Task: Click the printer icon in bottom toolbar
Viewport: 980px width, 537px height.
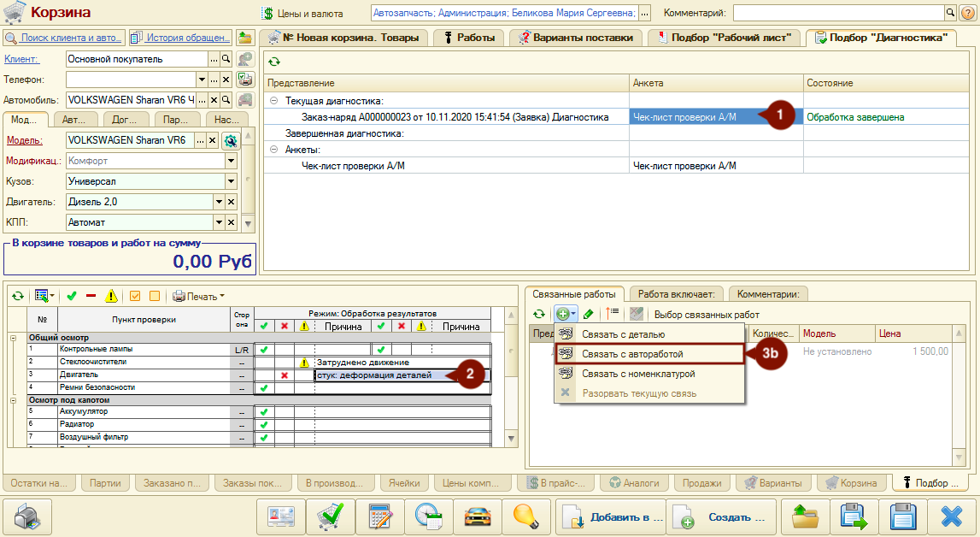Action: (x=27, y=517)
